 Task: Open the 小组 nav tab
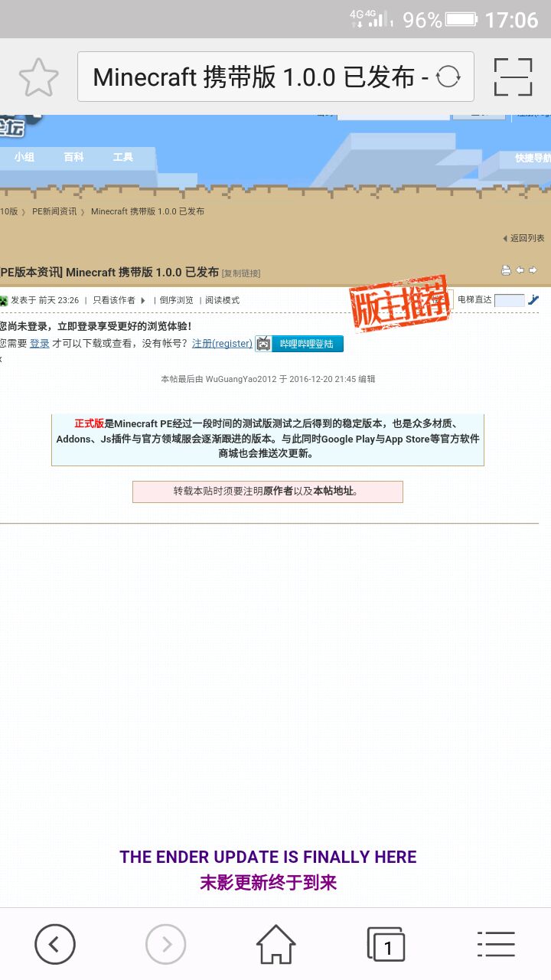24,157
